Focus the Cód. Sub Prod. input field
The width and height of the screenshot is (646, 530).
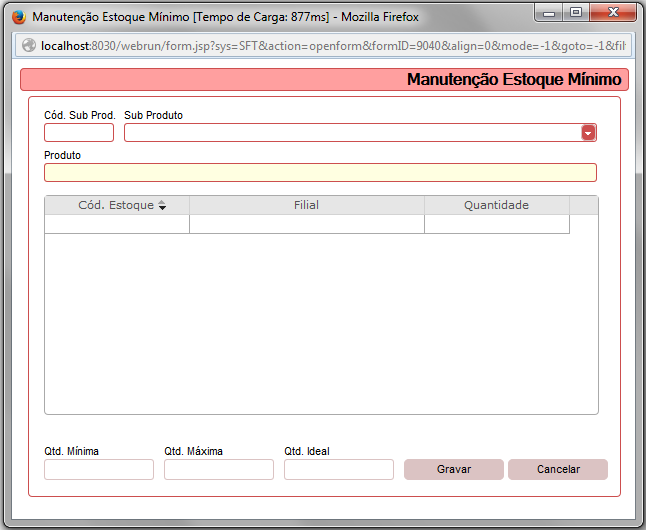[79, 133]
